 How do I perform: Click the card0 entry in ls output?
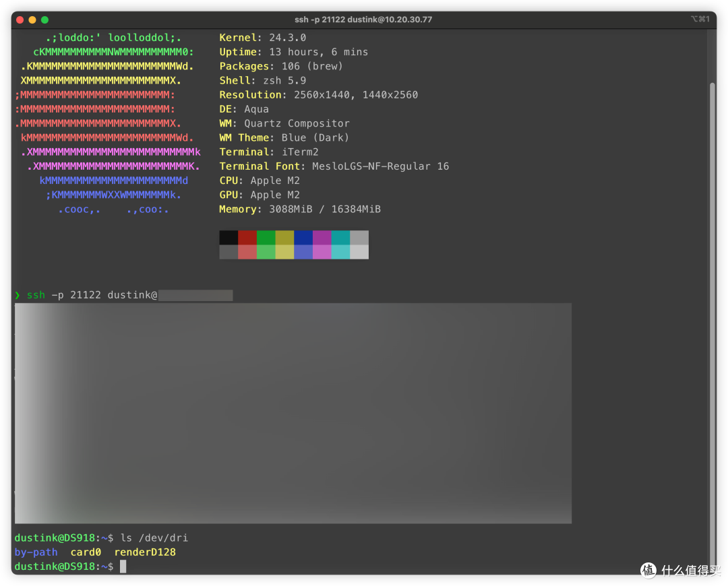pyautogui.click(x=86, y=552)
